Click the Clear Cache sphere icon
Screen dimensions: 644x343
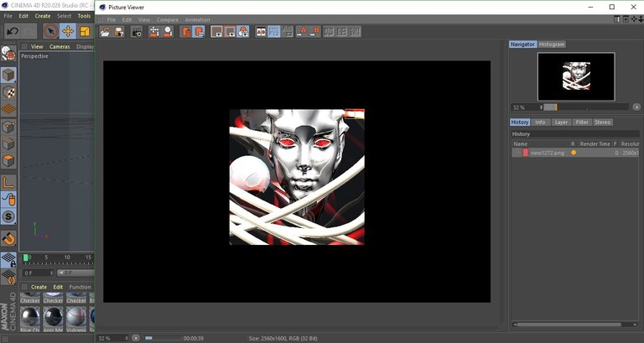tap(168, 32)
